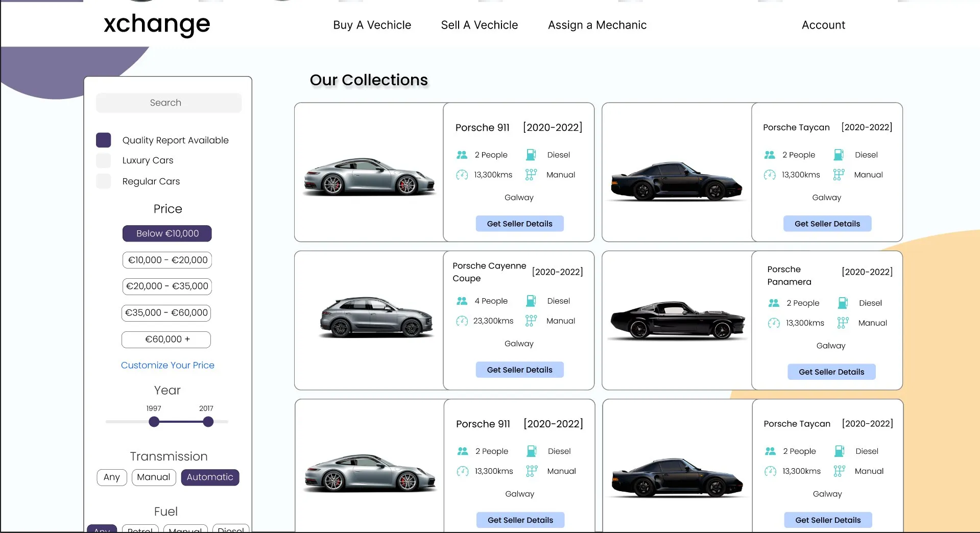Select the €35,000 - €60,000 price range
The width and height of the screenshot is (980, 533).
pos(166,313)
